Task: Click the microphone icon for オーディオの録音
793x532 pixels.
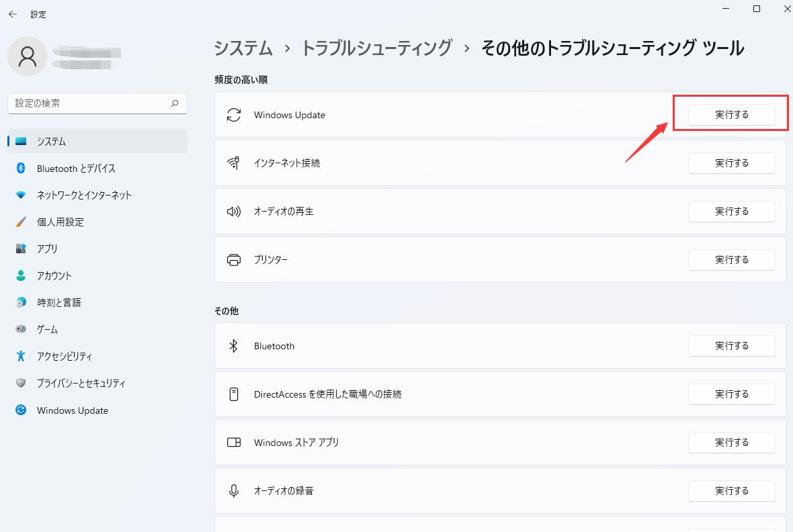Action: coord(233,491)
